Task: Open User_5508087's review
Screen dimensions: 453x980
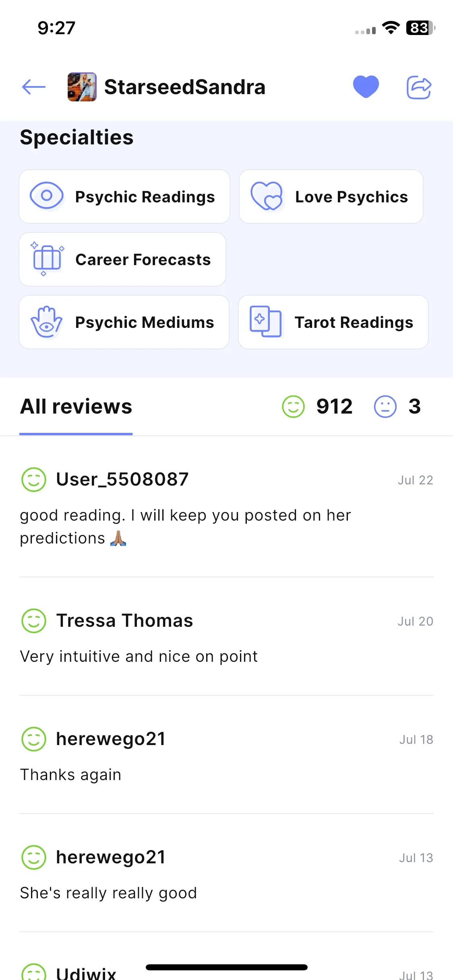Action: tap(226, 507)
